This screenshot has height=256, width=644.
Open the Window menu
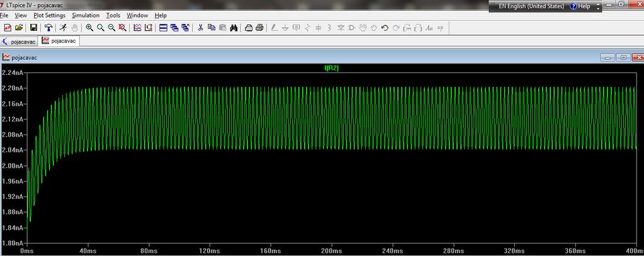(137, 15)
